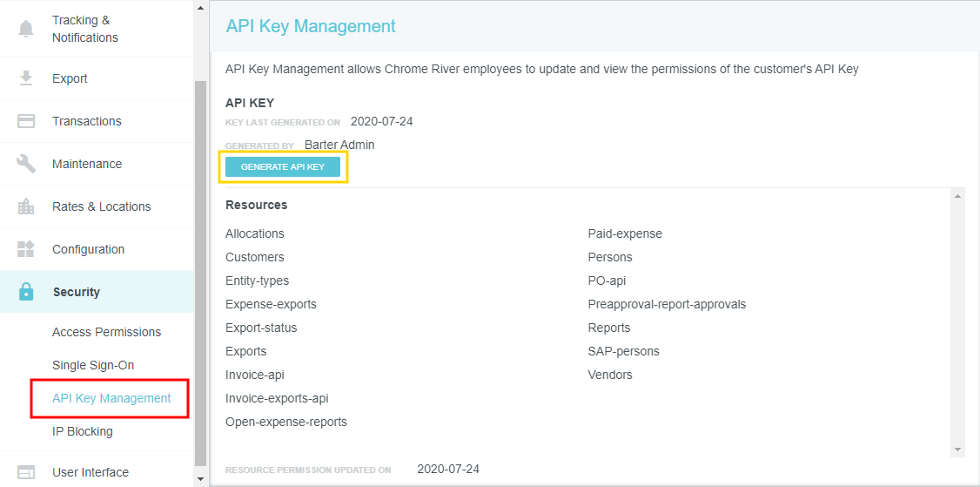Click the Export download arrow icon
The width and height of the screenshot is (980, 487).
click(26, 78)
